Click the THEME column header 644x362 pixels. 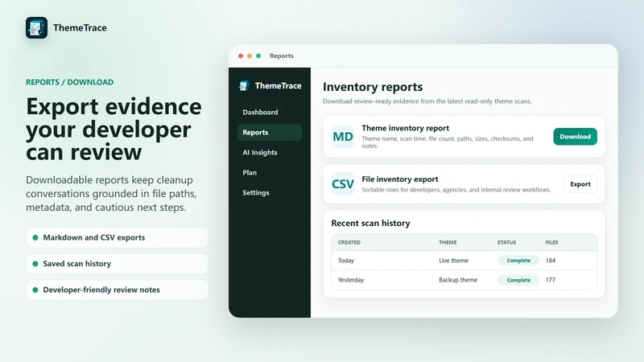point(448,242)
